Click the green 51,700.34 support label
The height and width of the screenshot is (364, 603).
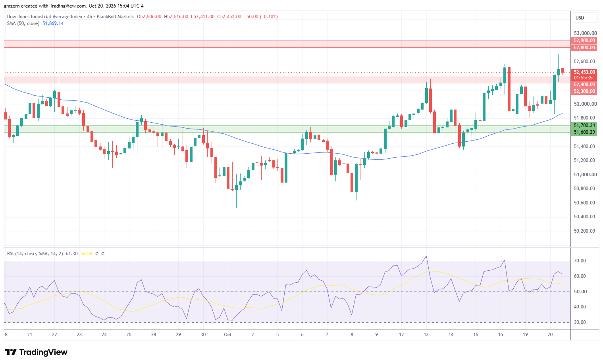pos(584,125)
